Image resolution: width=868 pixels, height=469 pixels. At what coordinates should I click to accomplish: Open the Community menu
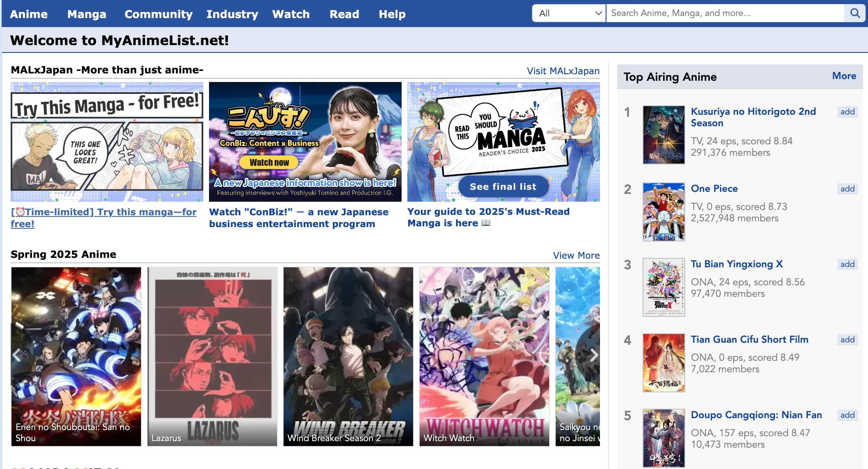(x=158, y=14)
